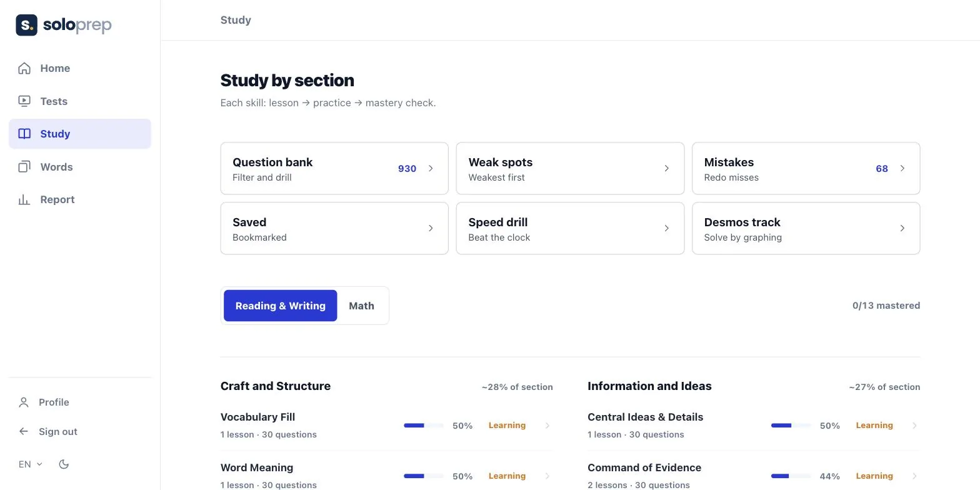Start the Speed drill card
This screenshot has height=490, width=980.
point(570,228)
